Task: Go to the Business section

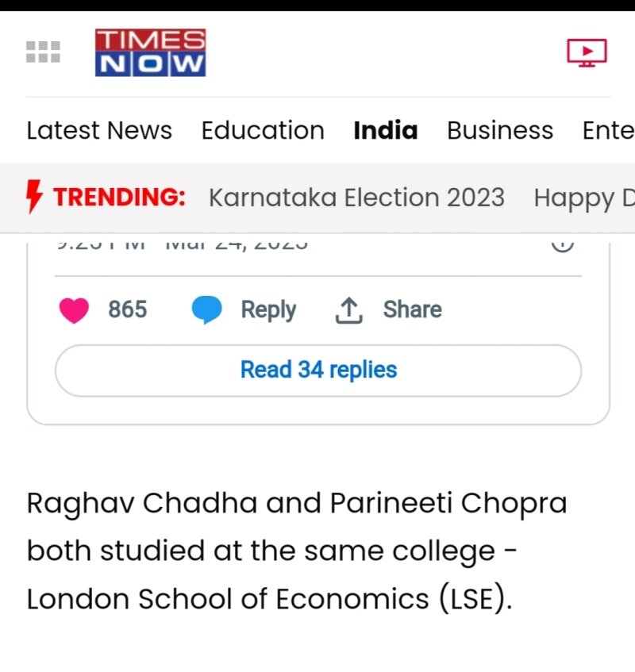Action: coord(500,130)
